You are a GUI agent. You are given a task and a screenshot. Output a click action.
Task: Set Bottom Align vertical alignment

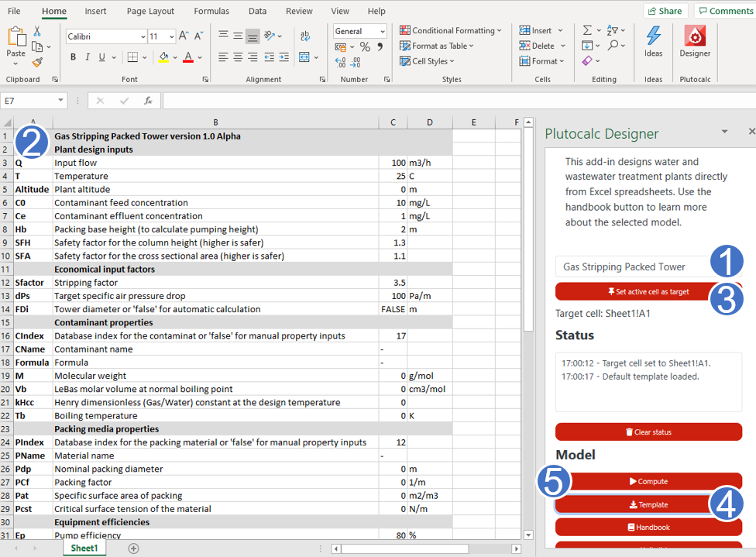[253, 36]
